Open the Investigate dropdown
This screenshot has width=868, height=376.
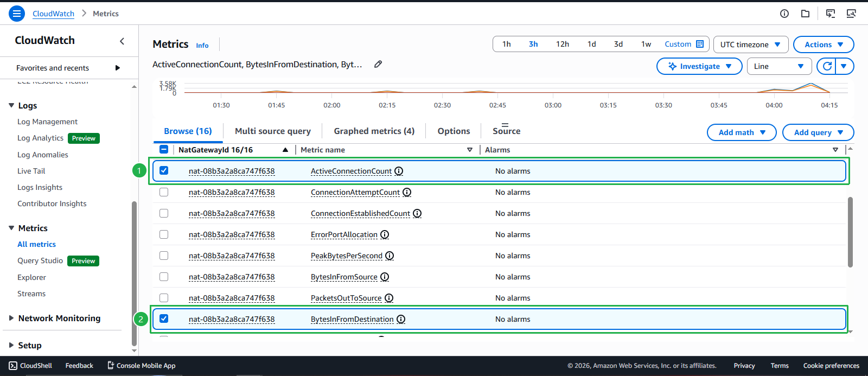(x=699, y=66)
